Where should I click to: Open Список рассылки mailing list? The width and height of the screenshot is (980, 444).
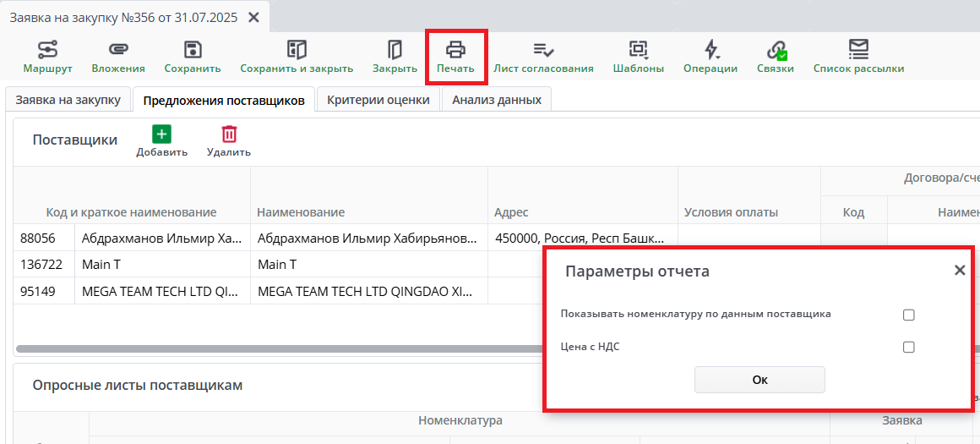tap(858, 50)
